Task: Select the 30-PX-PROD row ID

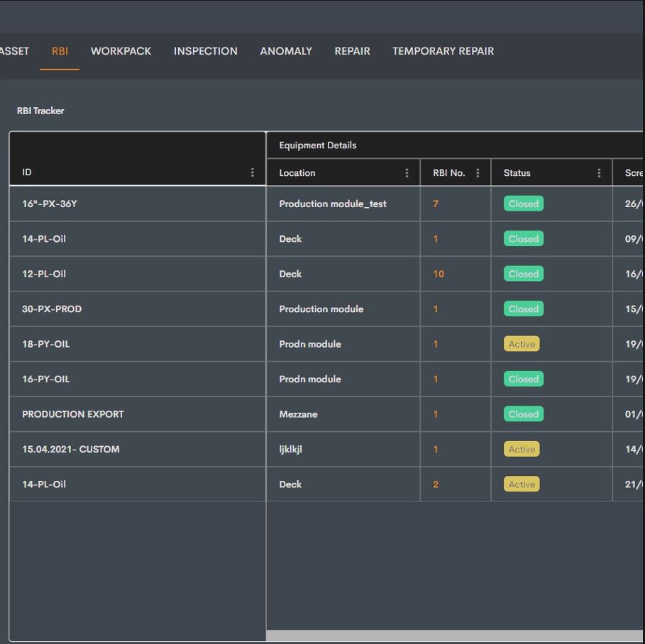Action: click(52, 309)
